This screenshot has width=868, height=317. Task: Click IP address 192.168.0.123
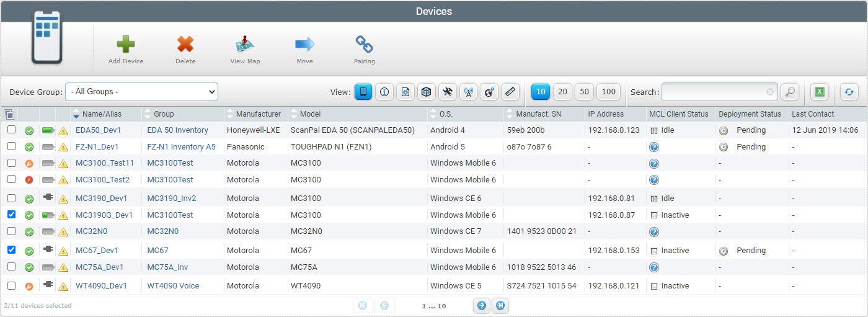click(613, 130)
